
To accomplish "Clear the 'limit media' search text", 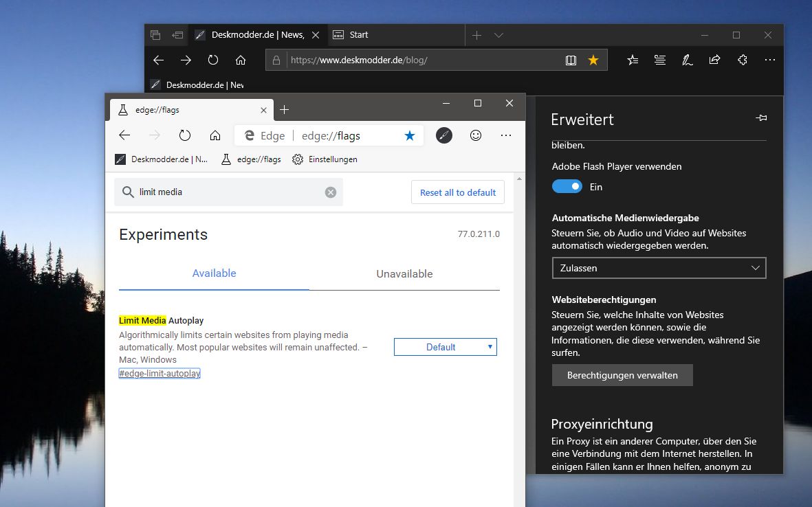I will pos(331,192).
